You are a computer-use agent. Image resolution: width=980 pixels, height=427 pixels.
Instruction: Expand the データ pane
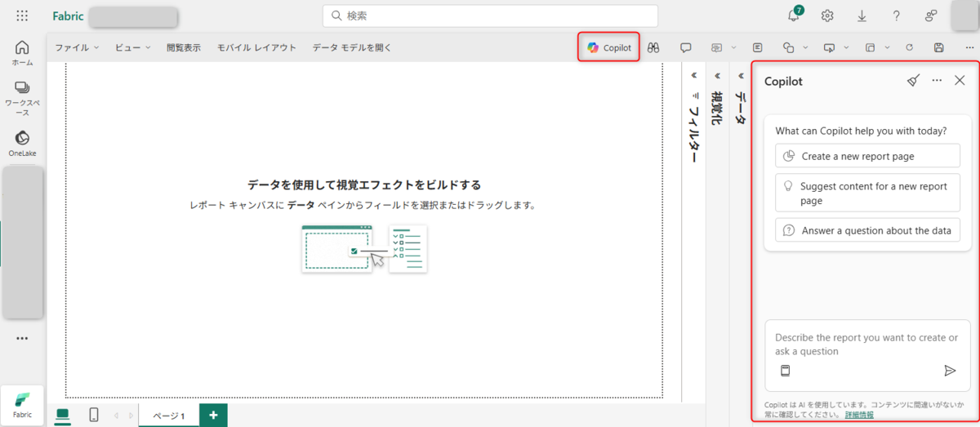click(740, 74)
